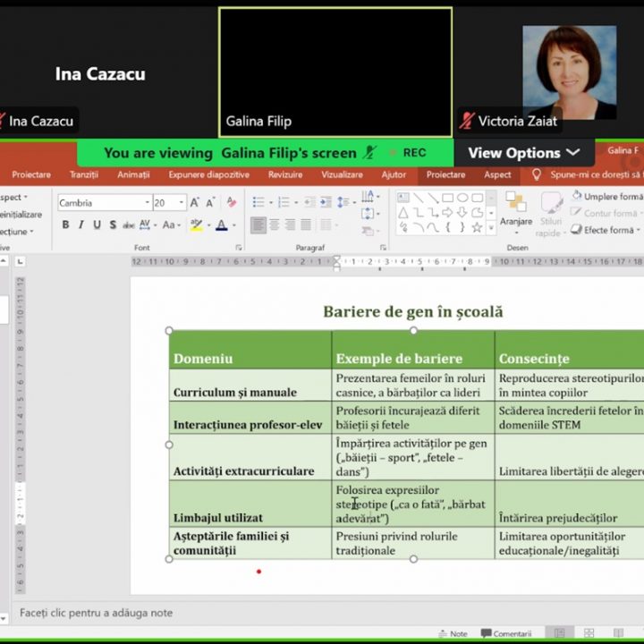Clear all formatting with the eraser icon
Image resolution: width=644 pixels, height=644 pixels.
231,203
